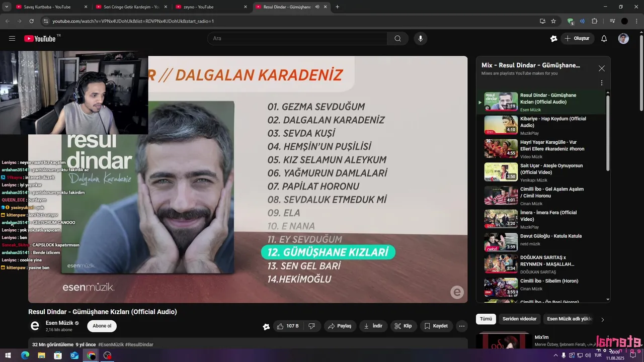Screen dimensions: 644x362
Task: Like the video with thumbs up
Action: (288, 326)
